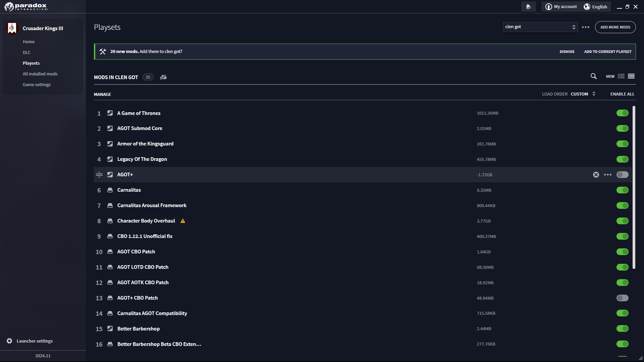Click the local mod icon for AGOT AOTK CBO Patch
This screenshot has height=362, width=644.
tap(110, 283)
